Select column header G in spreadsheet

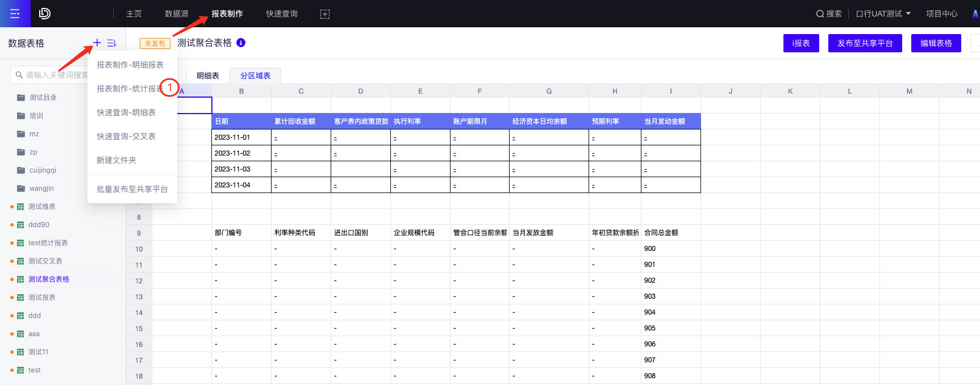tap(549, 91)
